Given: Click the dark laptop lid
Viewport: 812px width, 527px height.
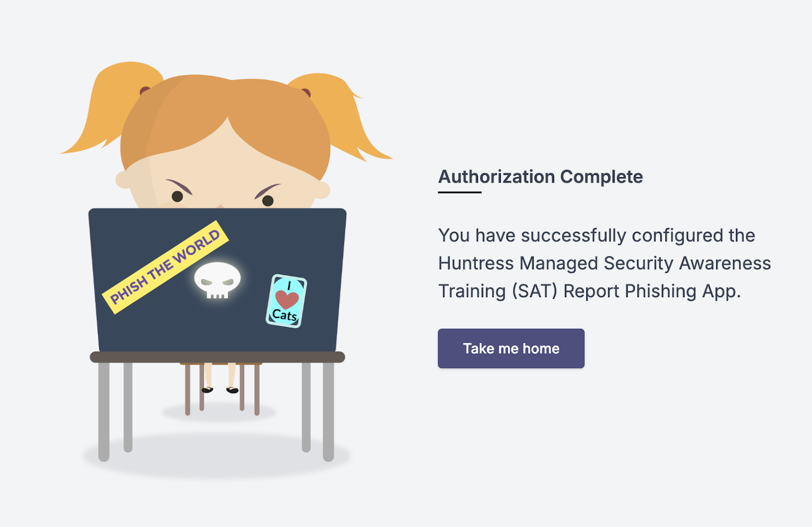Looking at the screenshot, I should [217, 280].
